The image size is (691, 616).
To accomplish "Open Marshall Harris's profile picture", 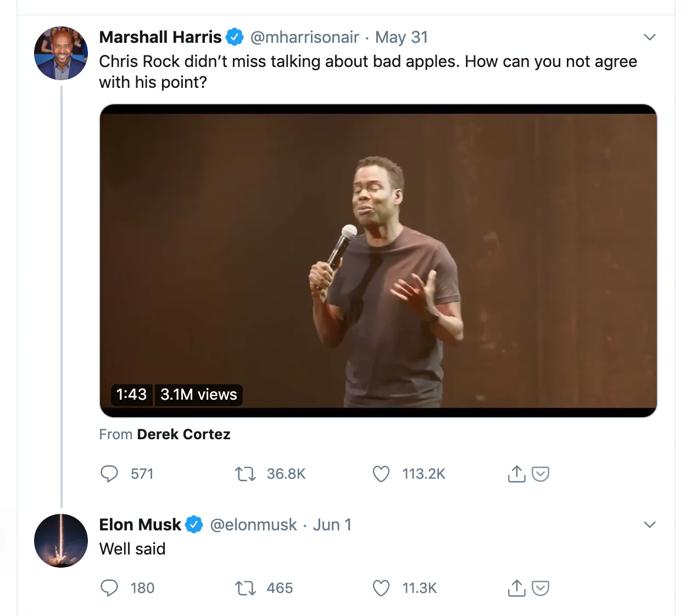I will pos(61,53).
